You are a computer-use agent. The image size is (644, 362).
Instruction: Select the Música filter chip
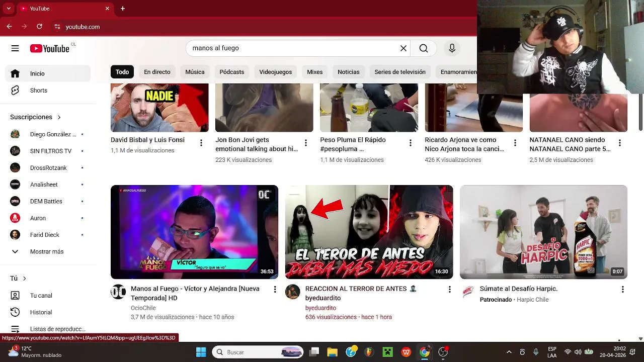(195, 72)
